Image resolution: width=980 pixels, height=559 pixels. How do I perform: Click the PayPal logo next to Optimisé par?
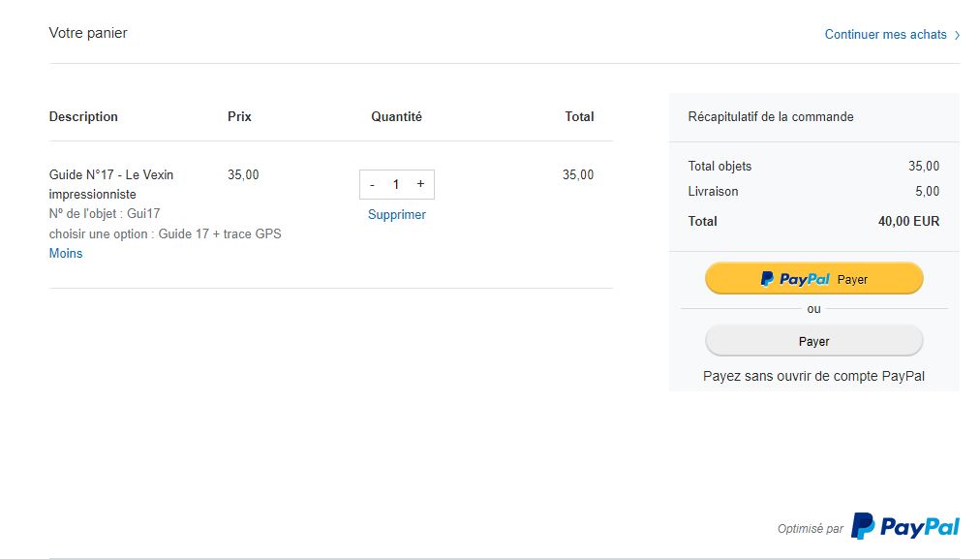905,526
